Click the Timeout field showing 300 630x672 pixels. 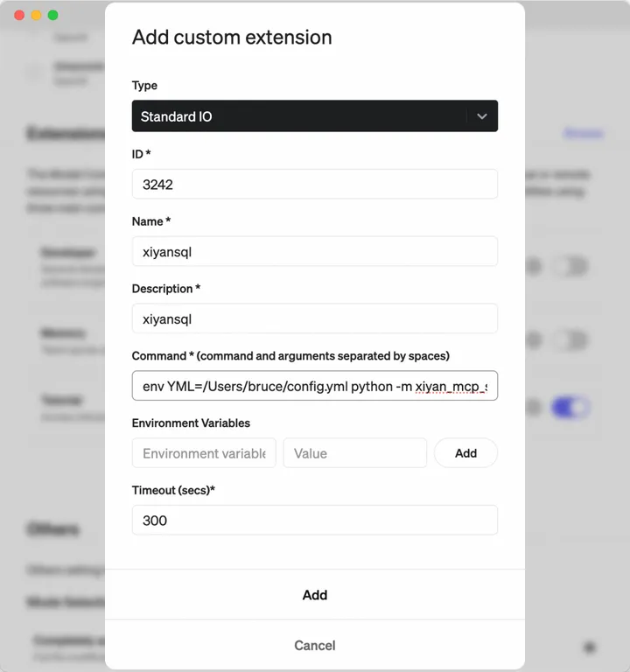pos(315,521)
